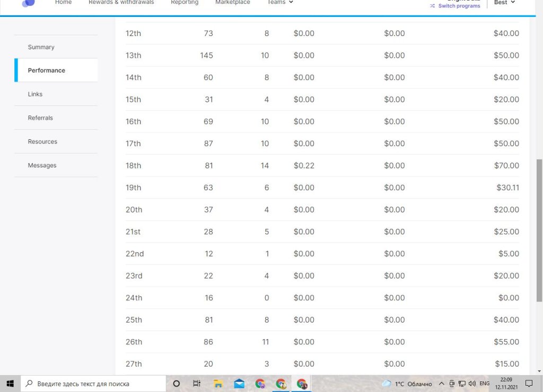
Task: Click the network tray icon
Action: (x=462, y=384)
